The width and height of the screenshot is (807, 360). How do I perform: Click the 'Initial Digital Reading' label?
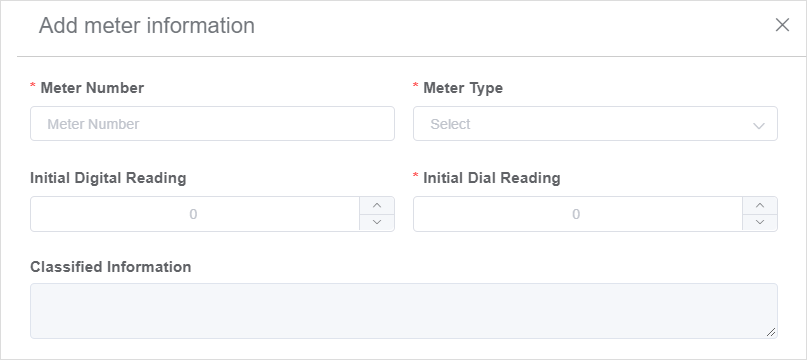click(108, 178)
